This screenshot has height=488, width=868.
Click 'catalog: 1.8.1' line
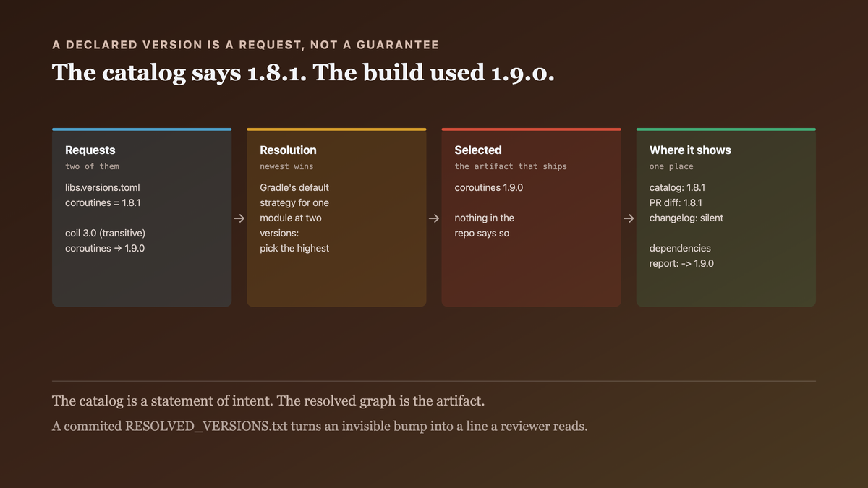click(x=678, y=187)
